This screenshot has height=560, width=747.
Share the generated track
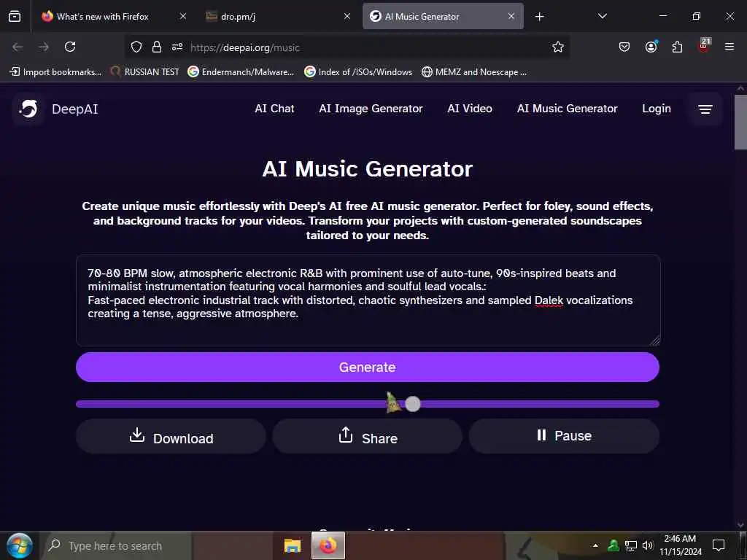point(368,436)
